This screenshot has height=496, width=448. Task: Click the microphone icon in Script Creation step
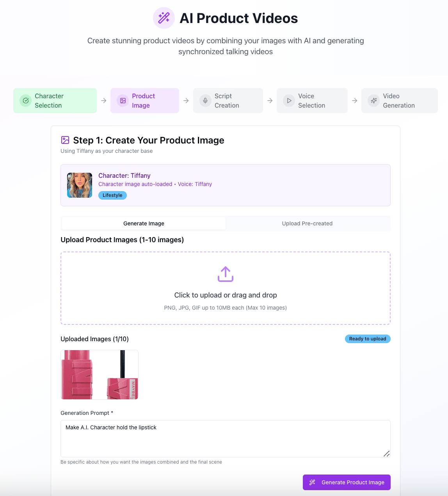click(205, 101)
